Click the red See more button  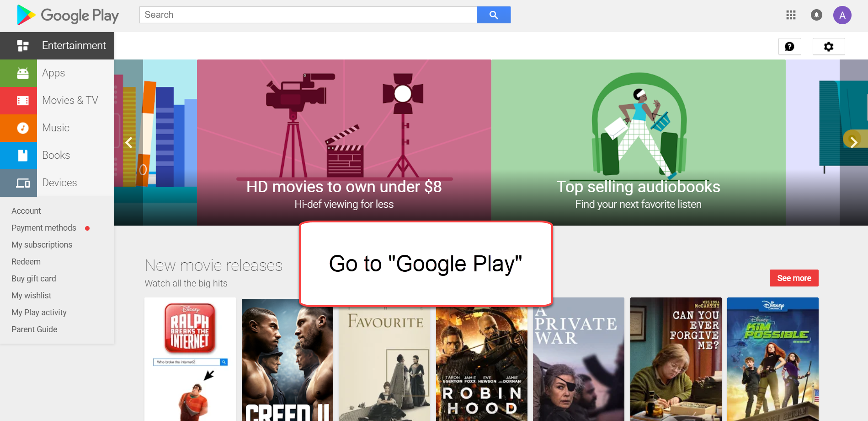click(794, 278)
